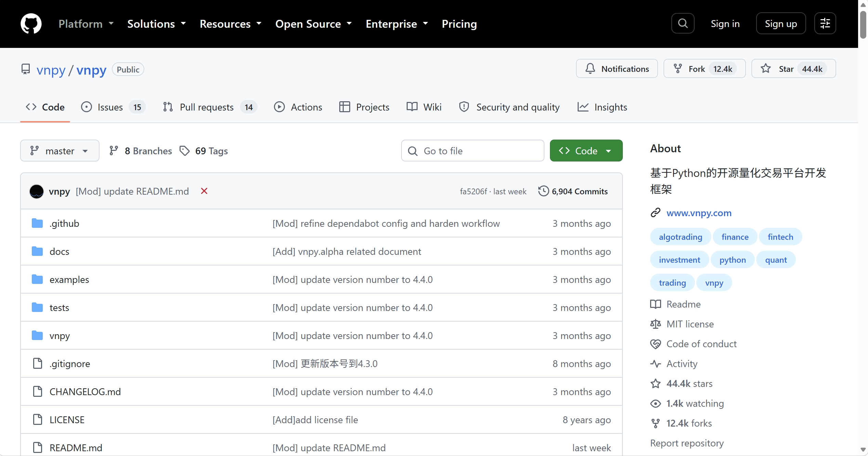The height and width of the screenshot is (456, 868).
Task: Click the forks icon in About
Action: tap(655, 423)
